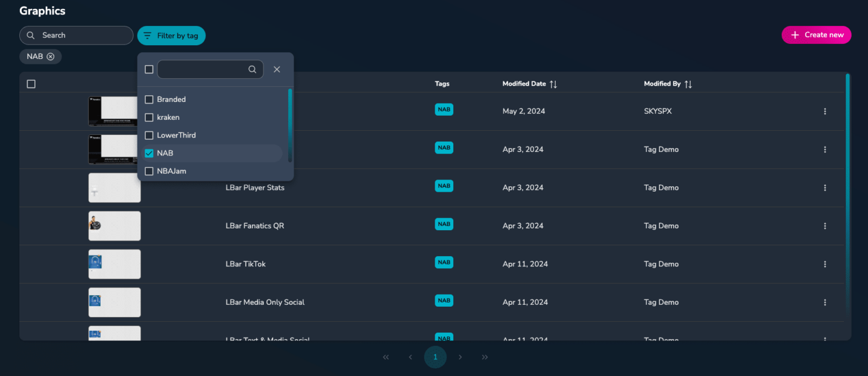The image size is (868, 376).
Task: Jump to the last page using the double-chevron
Action: coord(485,357)
